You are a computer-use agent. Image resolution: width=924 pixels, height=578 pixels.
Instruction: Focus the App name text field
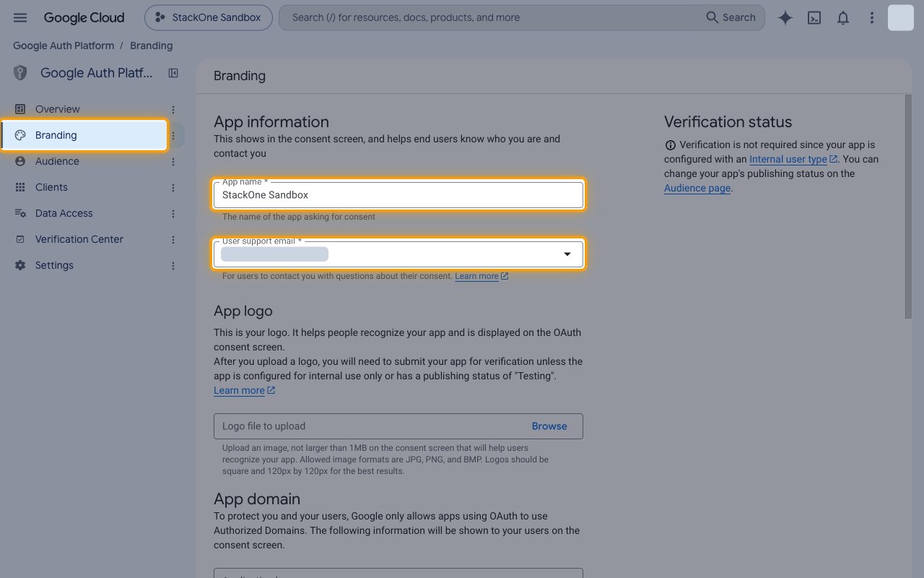tap(398, 194)
